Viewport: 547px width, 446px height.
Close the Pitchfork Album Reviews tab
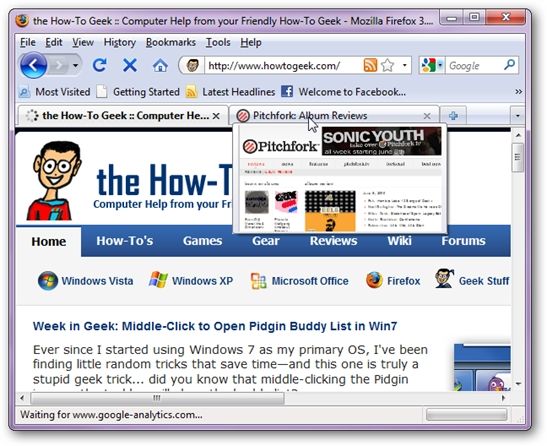click(427, 116)
